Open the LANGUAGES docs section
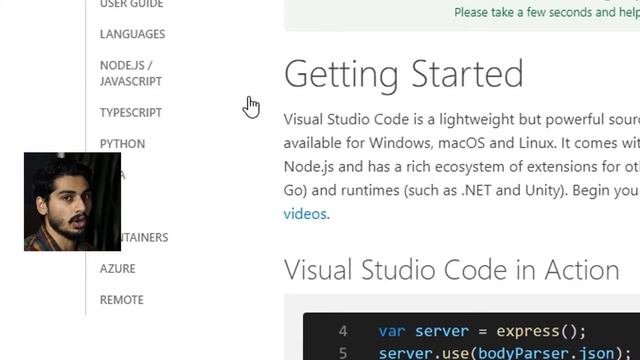The width and height of the screenshot is (640, 360). 132,34
